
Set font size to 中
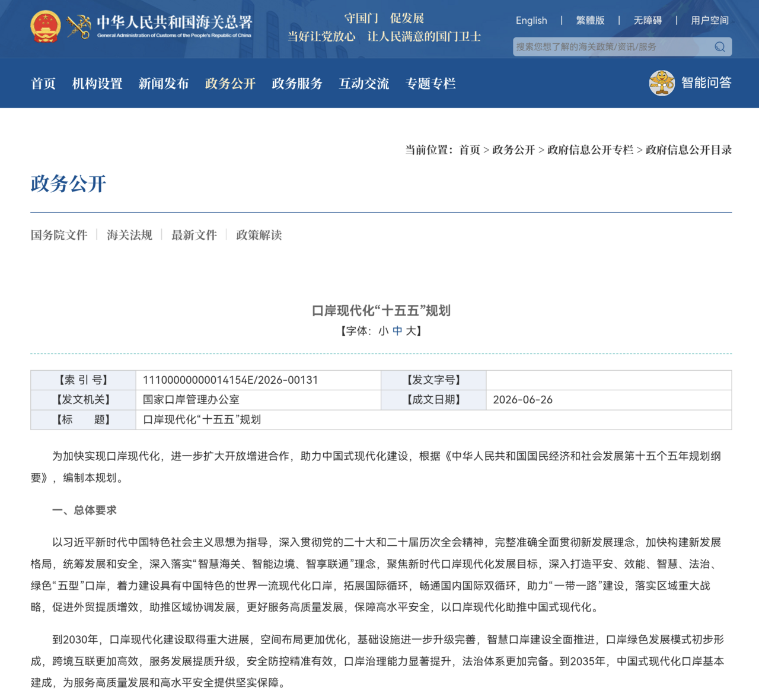pyautogui.click(x=397, y=331)
